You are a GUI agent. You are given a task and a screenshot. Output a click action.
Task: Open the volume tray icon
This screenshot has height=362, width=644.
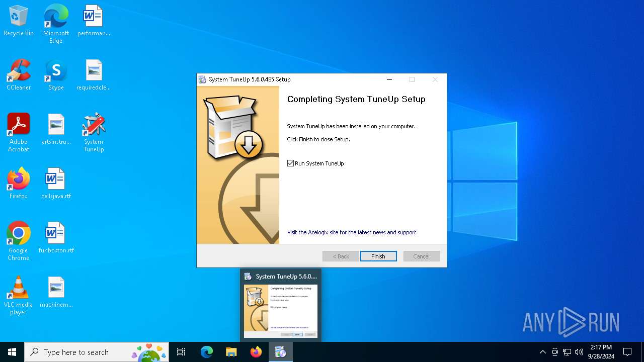point(579,352)
